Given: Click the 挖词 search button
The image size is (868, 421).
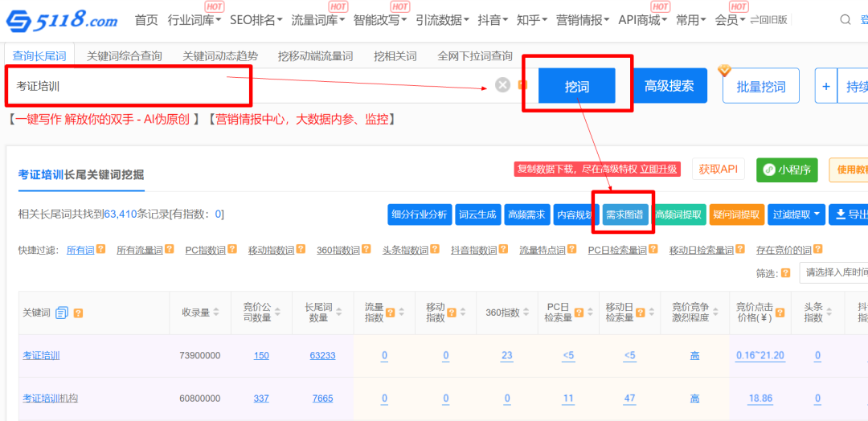Looking at the screenshot, I should [577, 86].
